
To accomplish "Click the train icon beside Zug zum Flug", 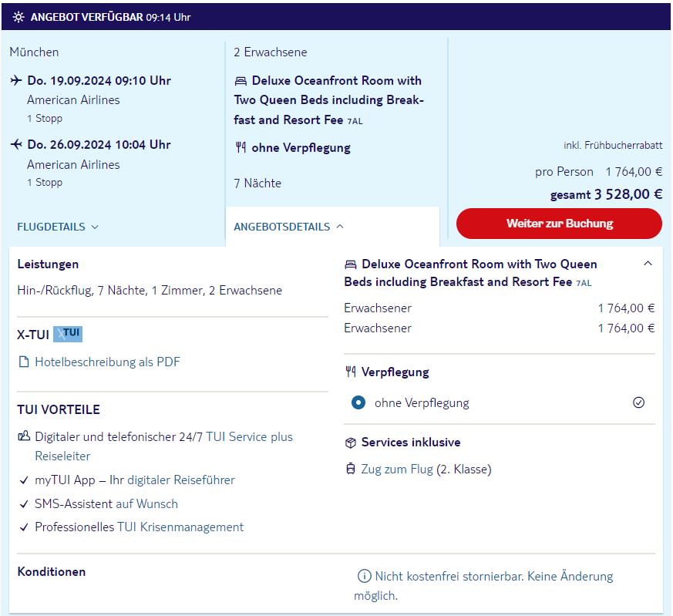I will tap(351, 469).
